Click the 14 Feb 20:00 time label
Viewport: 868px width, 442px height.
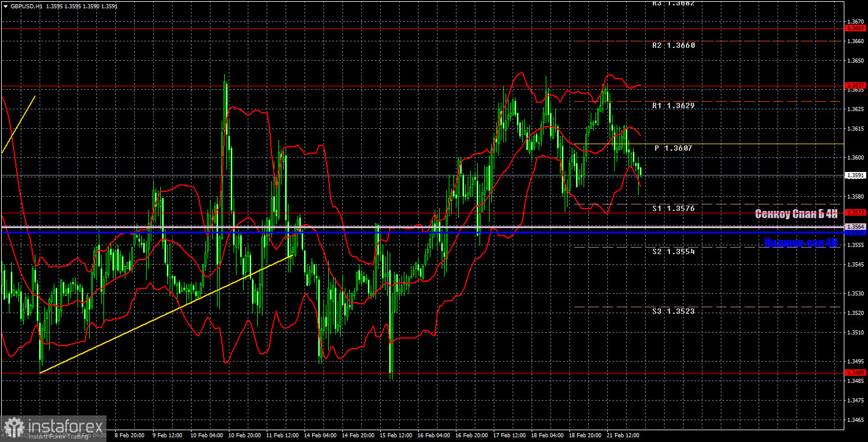358,436
